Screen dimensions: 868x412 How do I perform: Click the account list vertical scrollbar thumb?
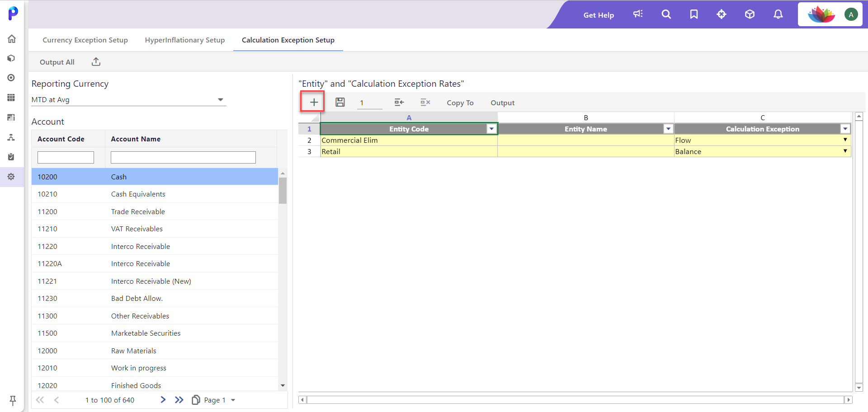pyautogui.click(x=283, y=191)
